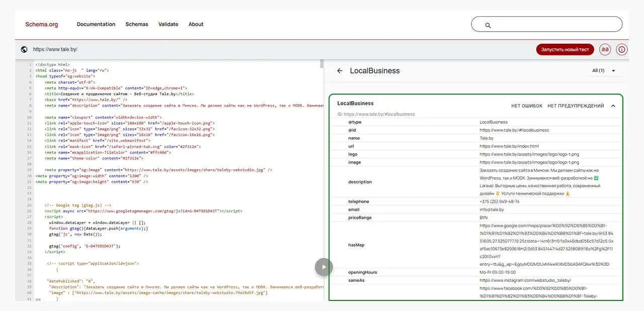Select priceRange value BYN
The image size is (644, 311).
click(484, 217)
